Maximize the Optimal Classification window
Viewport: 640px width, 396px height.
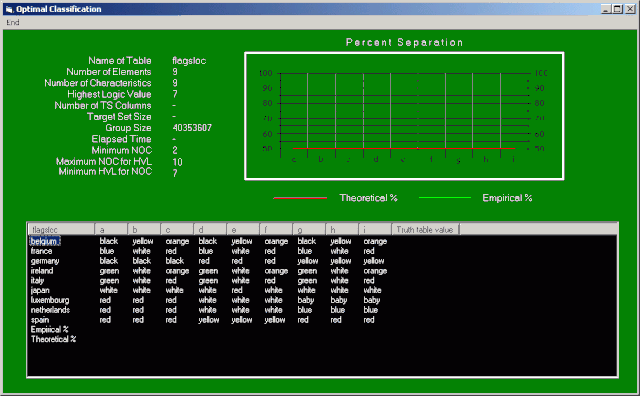tap(618, 9)
